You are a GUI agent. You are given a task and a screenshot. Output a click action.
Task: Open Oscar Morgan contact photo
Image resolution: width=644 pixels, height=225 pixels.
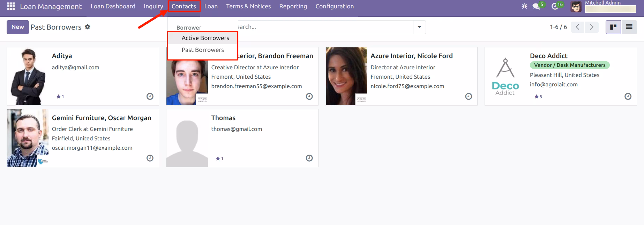coord(28,138)
